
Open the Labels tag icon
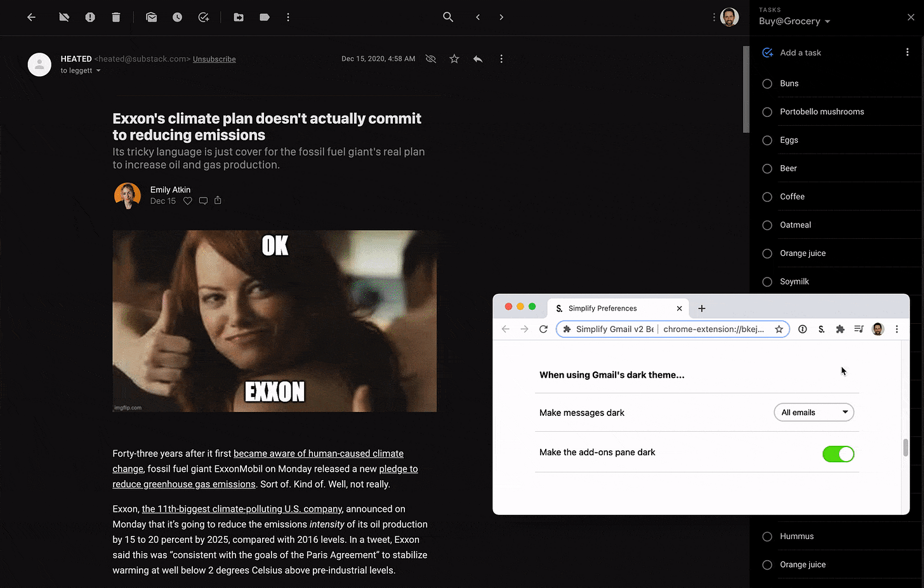tap(265, 17)
